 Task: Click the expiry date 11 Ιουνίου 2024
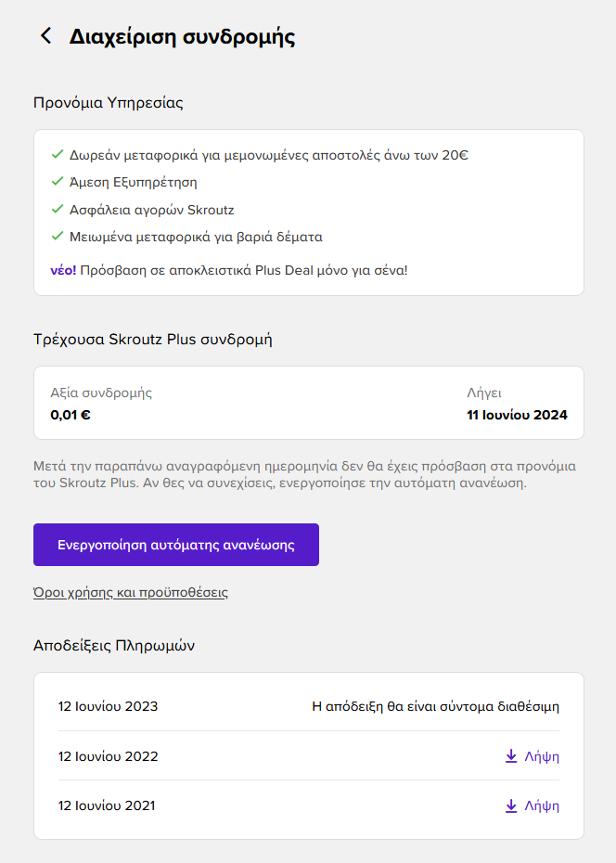point(517,415)
